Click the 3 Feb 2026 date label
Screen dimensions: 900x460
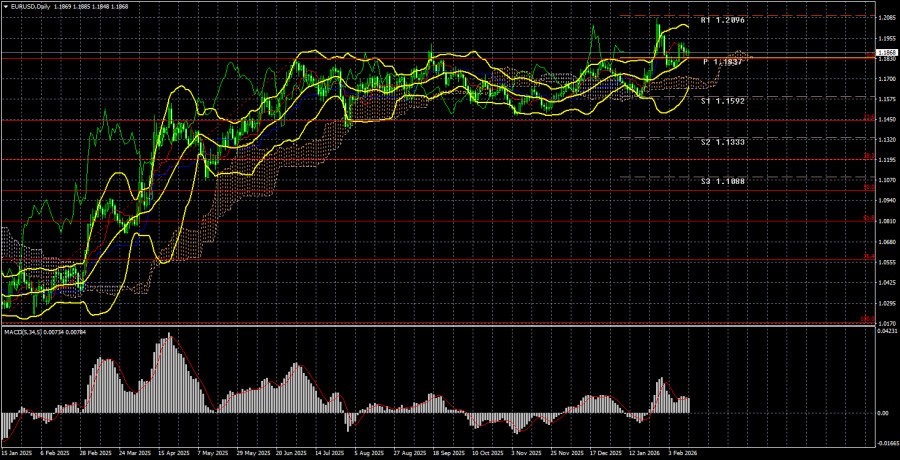[685, 452]
